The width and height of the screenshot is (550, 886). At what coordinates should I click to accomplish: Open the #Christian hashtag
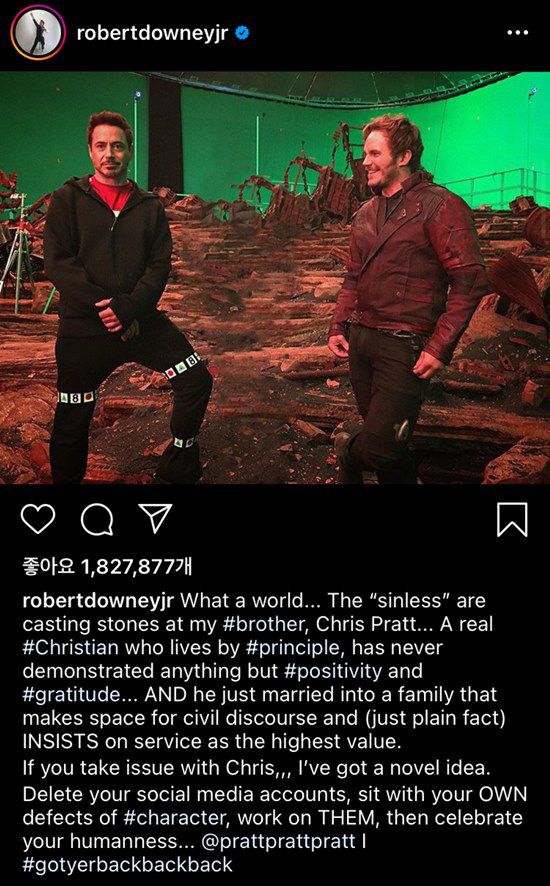click(71, 648)
